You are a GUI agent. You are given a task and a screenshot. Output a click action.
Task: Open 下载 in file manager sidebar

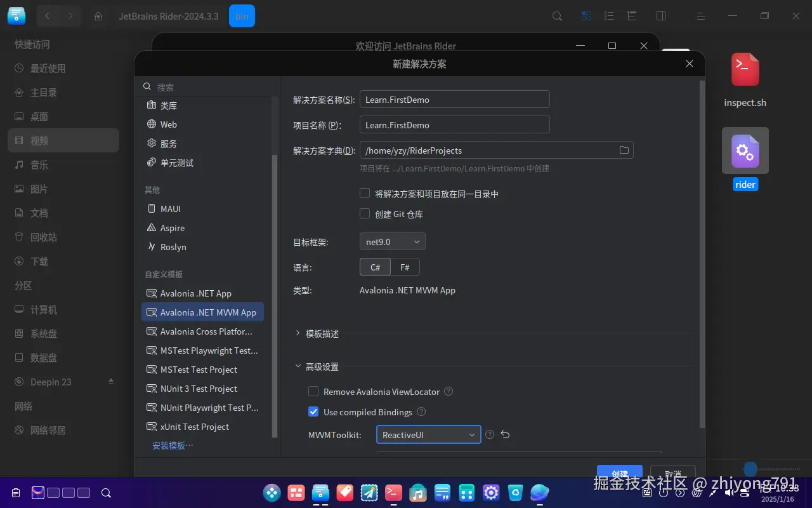pyautogui.click(x=63, y=261)
